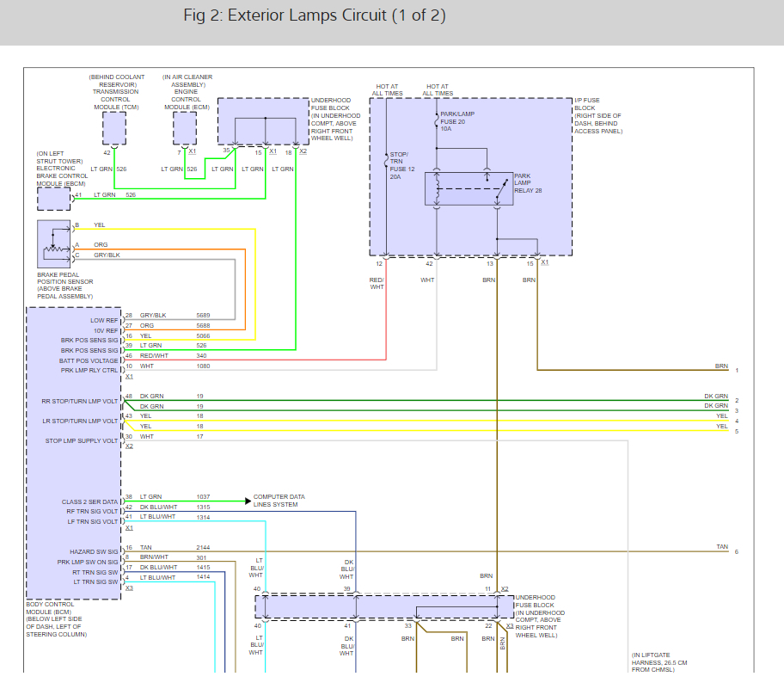Select the Transmission Control Module (TCM) label

pyautogui.click(x=117, y=92)
